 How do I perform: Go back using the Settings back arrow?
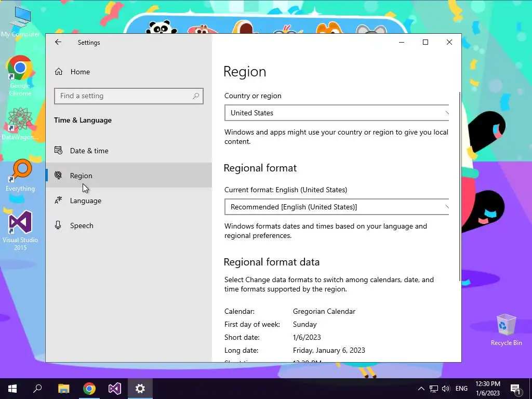pos(58,42)
